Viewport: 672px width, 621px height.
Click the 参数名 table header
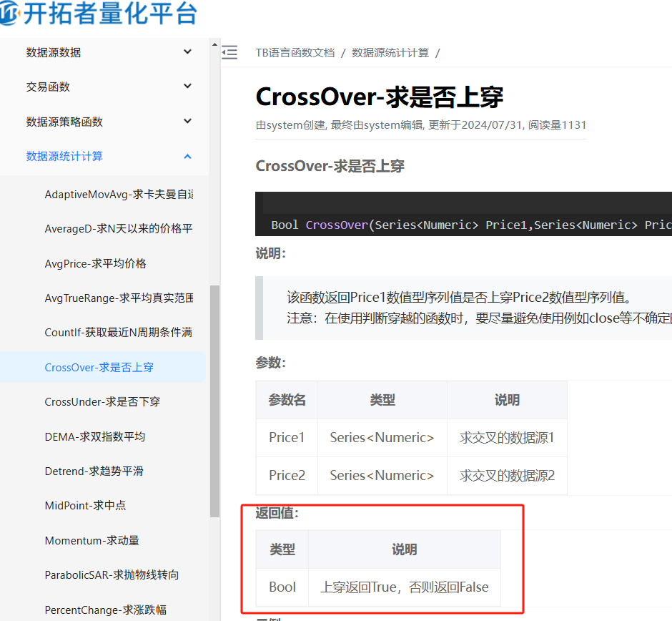click(287, 400)
